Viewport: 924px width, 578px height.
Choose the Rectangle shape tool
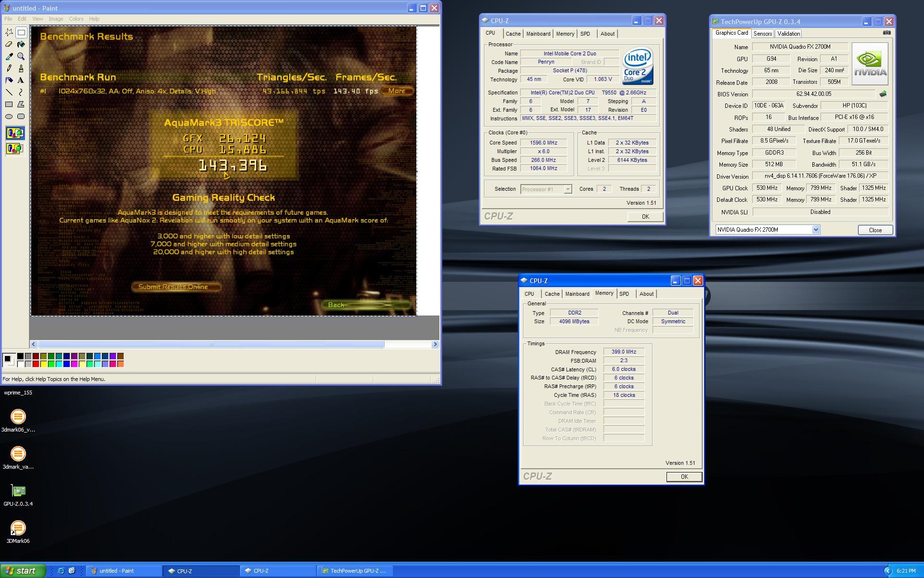(9, 104)
